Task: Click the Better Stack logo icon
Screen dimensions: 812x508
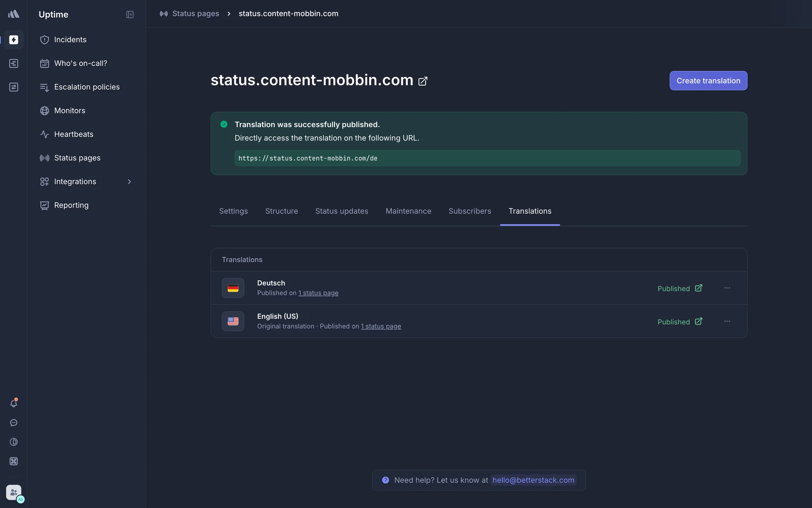Action: click(x=14, y=14)
